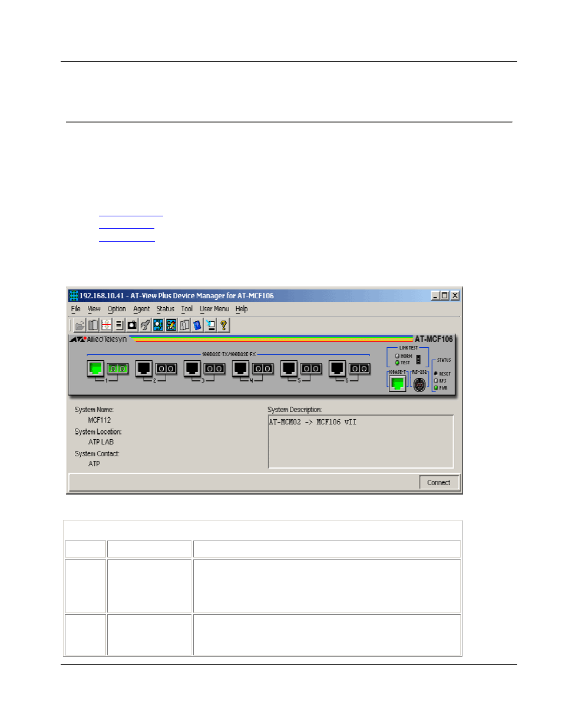Viewport: 562px width, 728px height.
Task: Click the computer download arrow toolbar icon
Action: [210, 325]
